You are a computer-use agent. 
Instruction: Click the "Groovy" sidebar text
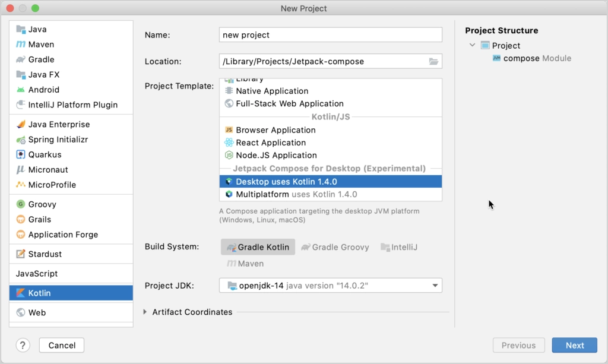click(x=42, y=204)
